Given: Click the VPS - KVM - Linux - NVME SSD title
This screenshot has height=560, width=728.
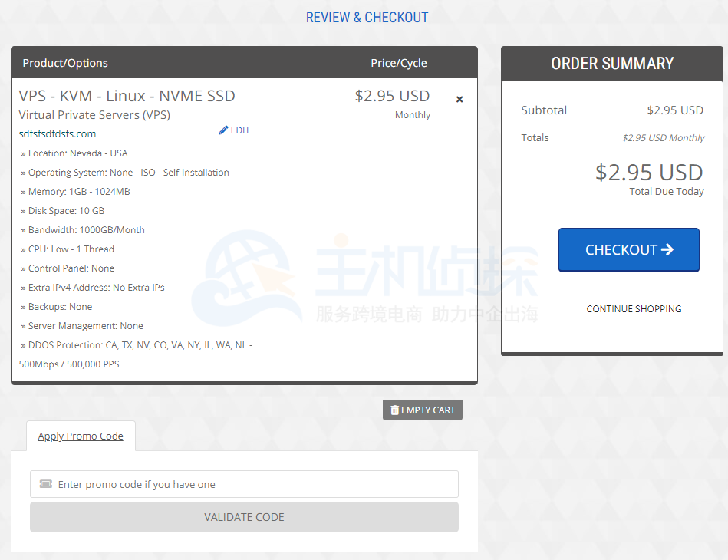Looking at the screenshot, I should tap(127, 96).
